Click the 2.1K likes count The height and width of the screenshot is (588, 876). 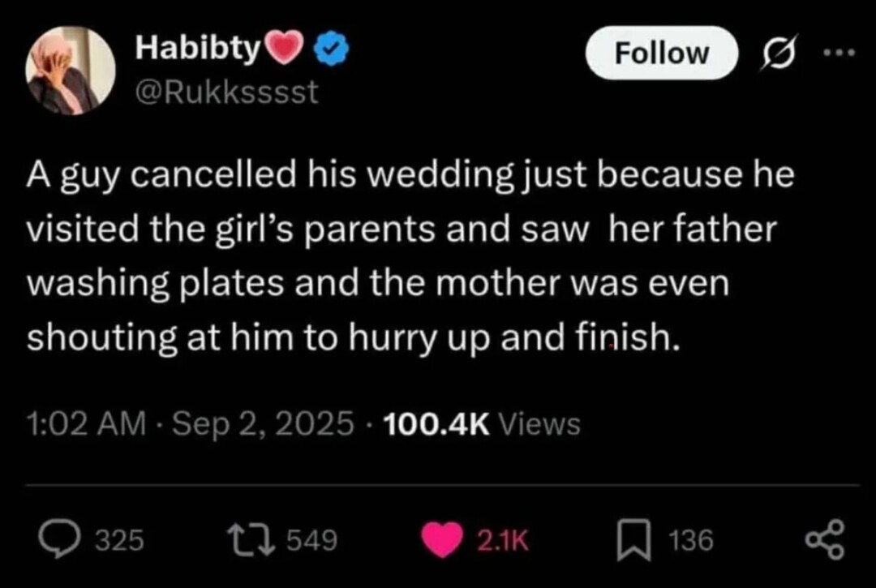[x=505, y=540]
